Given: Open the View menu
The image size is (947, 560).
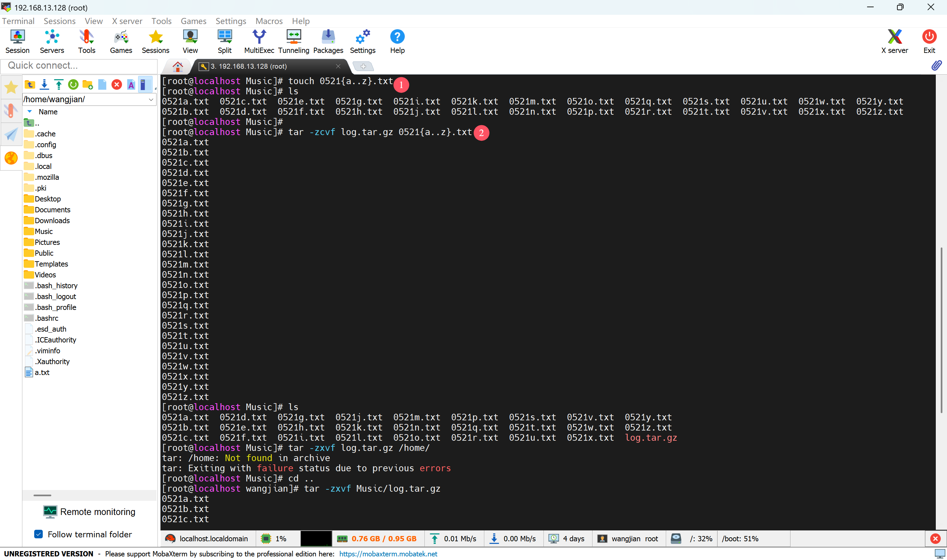Looking at the screenshot, I should 94,21.
